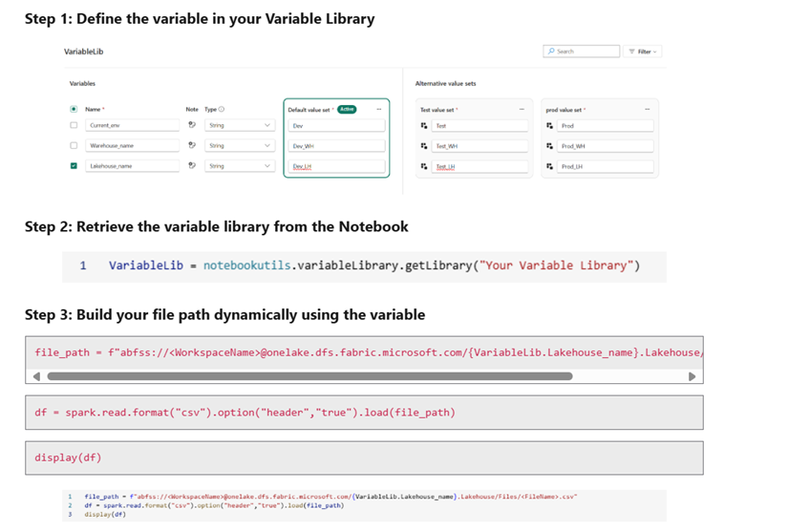Click the right scroll arrow on code block
The width and height of the screenshot is (788, 532).
click(x=692, y=376)
